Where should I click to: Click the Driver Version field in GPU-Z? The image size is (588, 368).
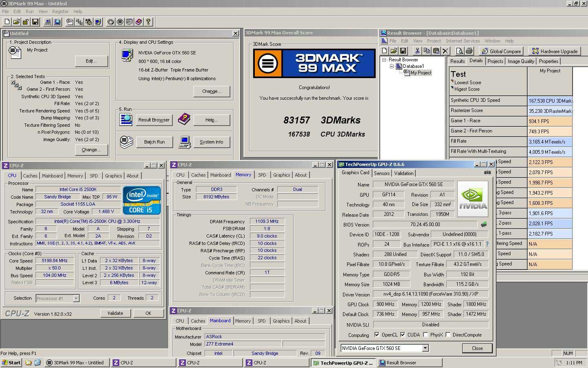click(430, 294)
